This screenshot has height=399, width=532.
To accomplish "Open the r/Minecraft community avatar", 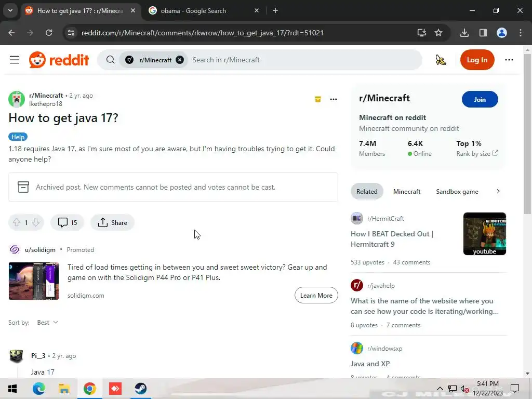I will pos(16,99).
